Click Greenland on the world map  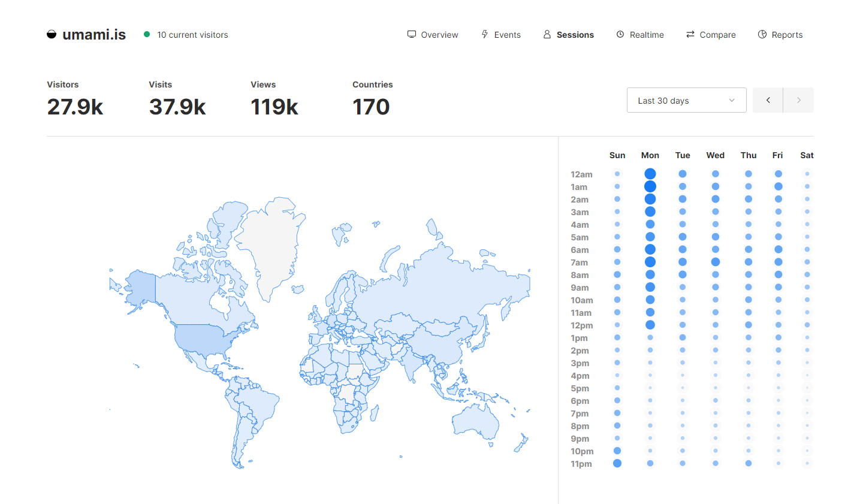pyautogui.click(x=270, y=246)
